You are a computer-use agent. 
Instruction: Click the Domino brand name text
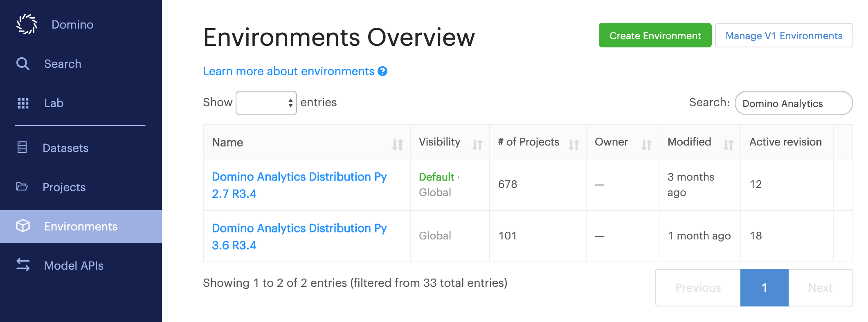coord(72,25)
